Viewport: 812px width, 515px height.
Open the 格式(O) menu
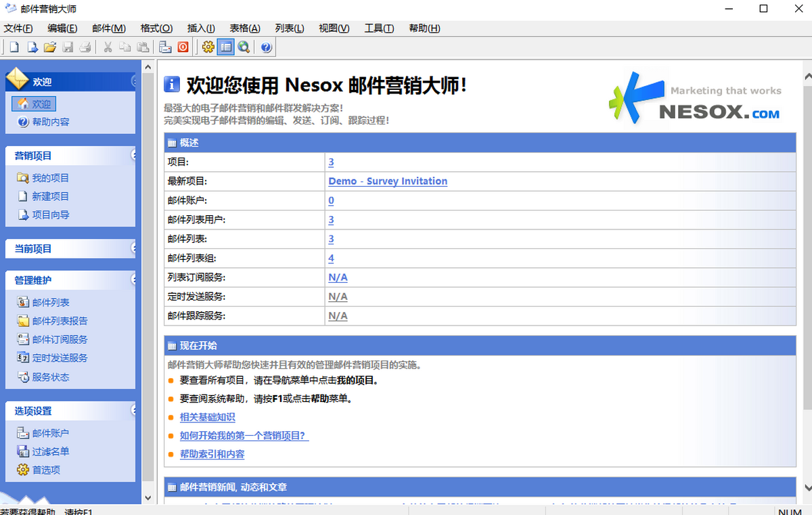pyautogui.click(x=156, y=28)
